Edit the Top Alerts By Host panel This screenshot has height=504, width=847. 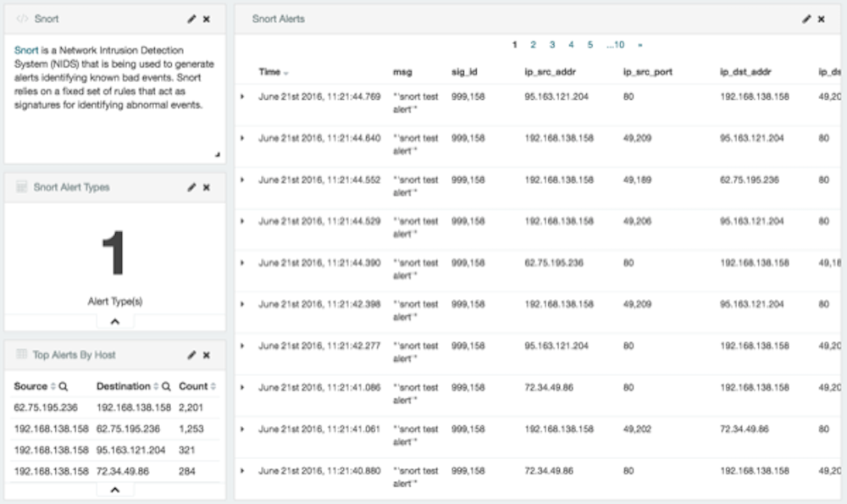(191, 355)
